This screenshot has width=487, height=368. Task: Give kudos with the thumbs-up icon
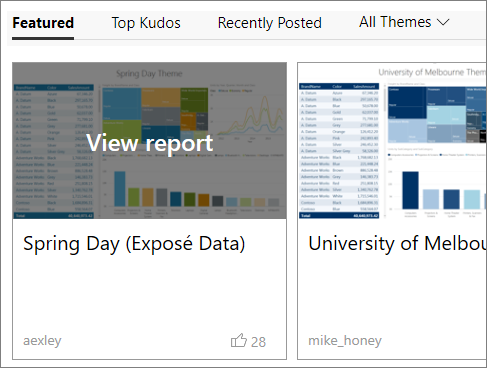239,340
